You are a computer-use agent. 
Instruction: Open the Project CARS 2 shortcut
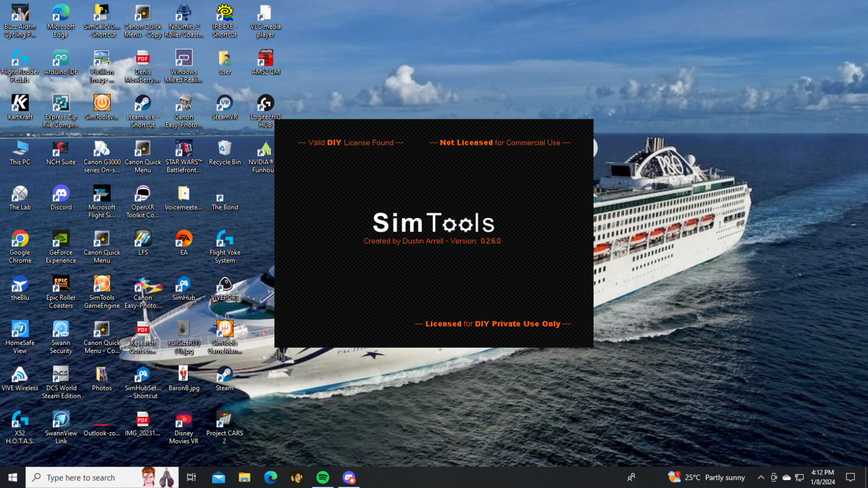coord(225,427)
